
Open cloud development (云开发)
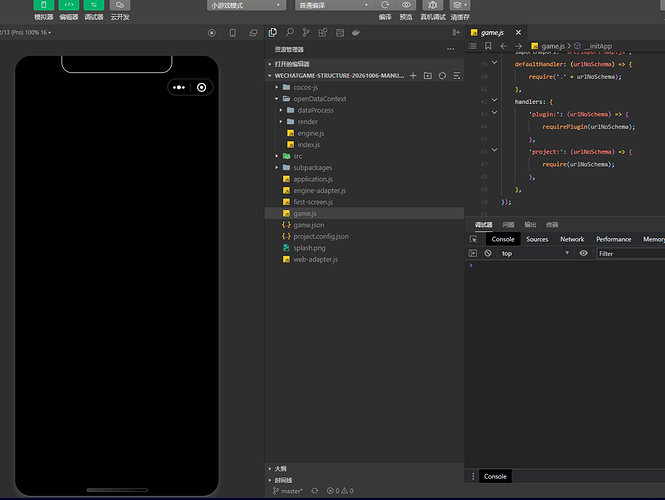[x=120, y=5]
